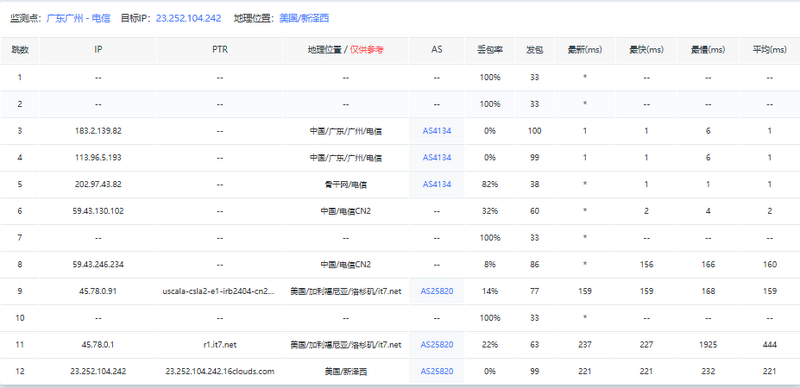Select IP cell 59.43.246.234

click(x=98, y=264)
